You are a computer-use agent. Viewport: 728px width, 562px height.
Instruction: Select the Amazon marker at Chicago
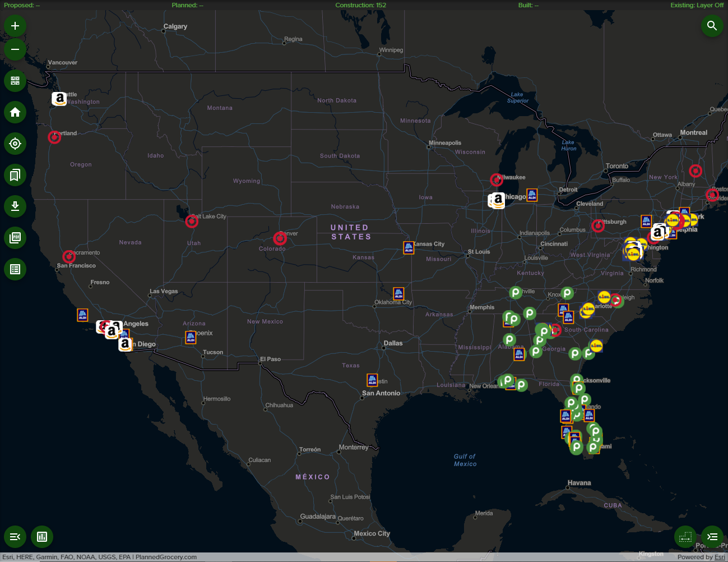498,200
